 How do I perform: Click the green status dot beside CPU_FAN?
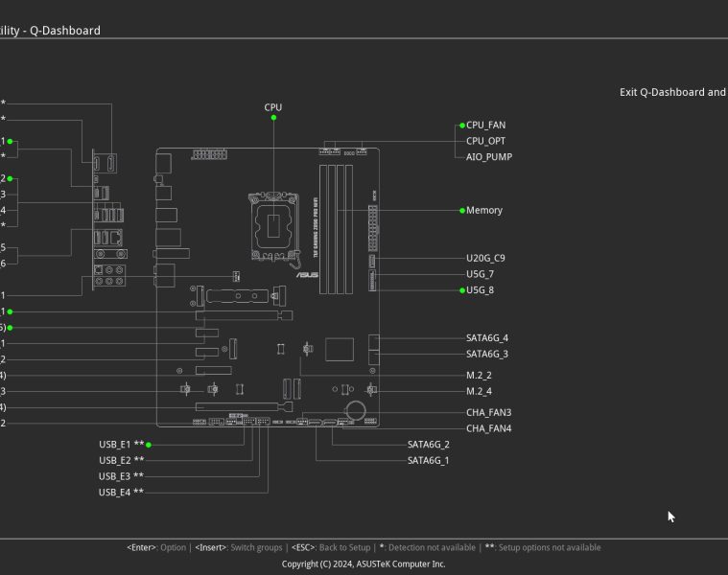point(462,126)
